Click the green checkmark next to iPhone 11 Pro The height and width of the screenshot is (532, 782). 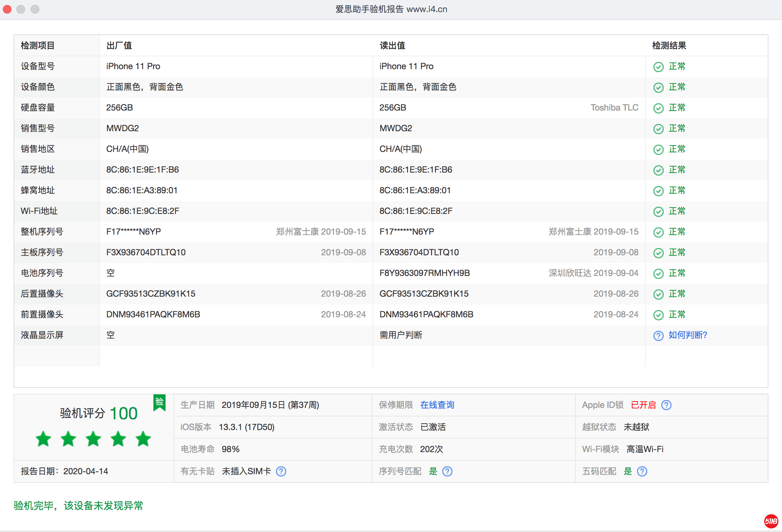(659, 66)
